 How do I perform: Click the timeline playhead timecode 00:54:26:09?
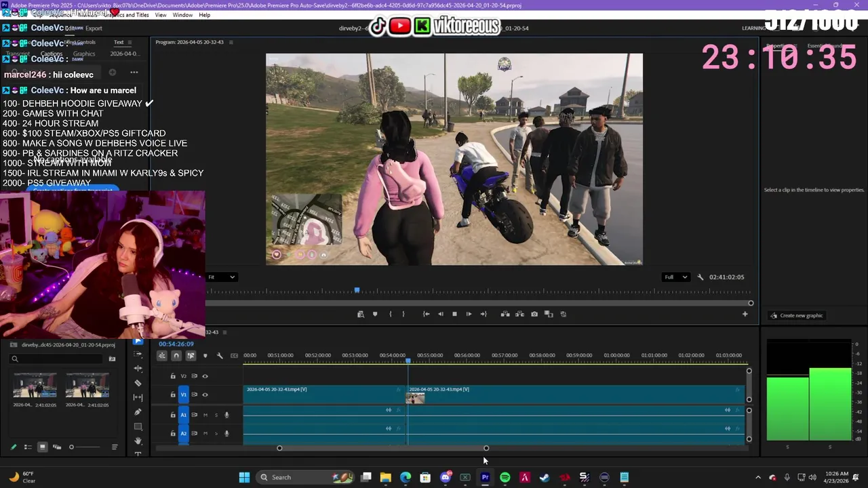tap(176, 344)
